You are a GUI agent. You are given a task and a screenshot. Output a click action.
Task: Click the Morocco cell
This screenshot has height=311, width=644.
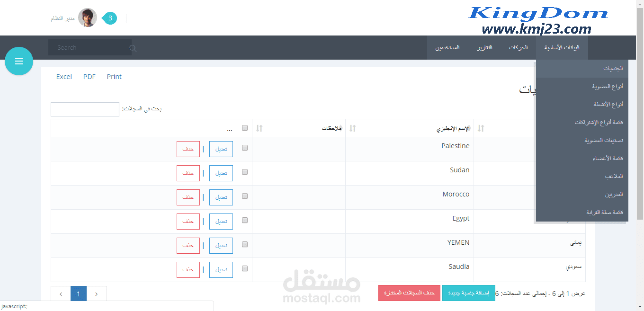click(x=410, y=197)
